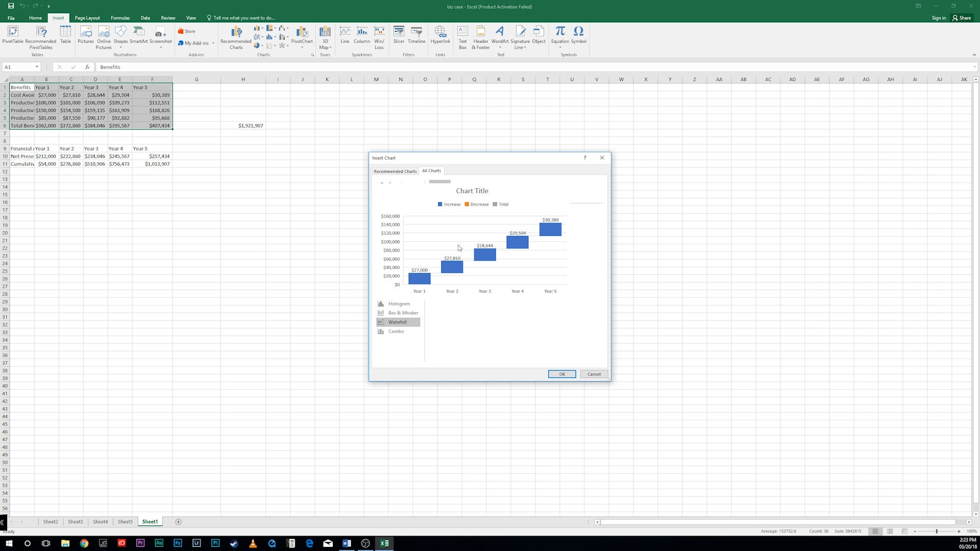Click the Pictures icon
This screenshot has height=551, width=980.
click(86, 35)
